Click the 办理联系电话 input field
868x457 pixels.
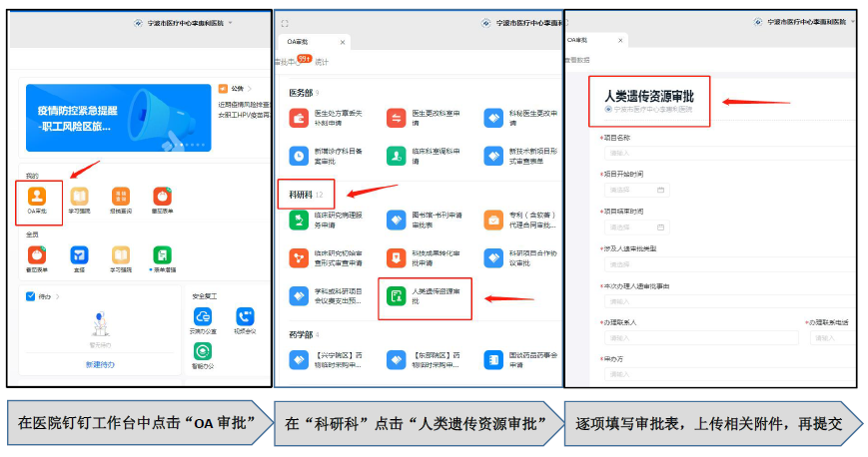click(833, 337)
